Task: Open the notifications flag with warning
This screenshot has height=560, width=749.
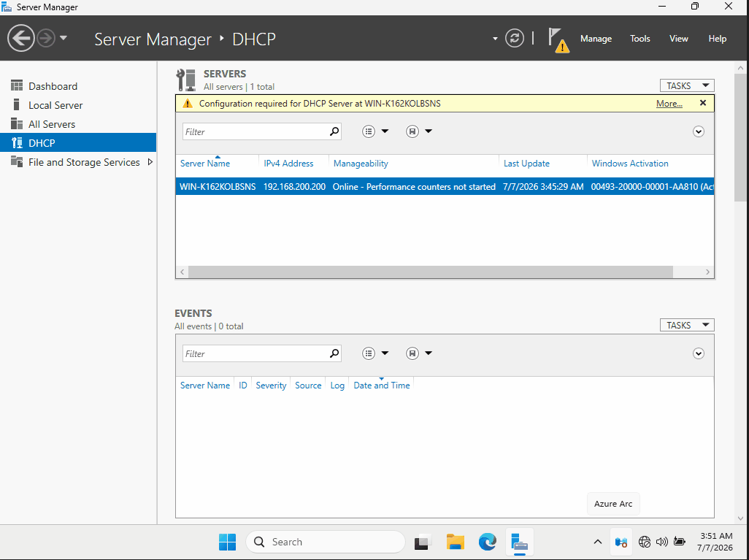Action: [x=558, y=39]
